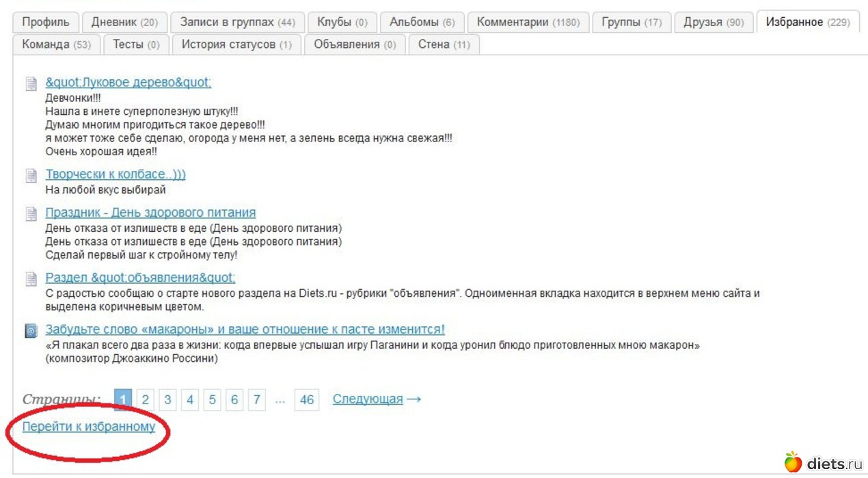Viewport: 868px width, 478px height.
Task: Click the "Перейти к избранному" link
Action: click(89, 427)
